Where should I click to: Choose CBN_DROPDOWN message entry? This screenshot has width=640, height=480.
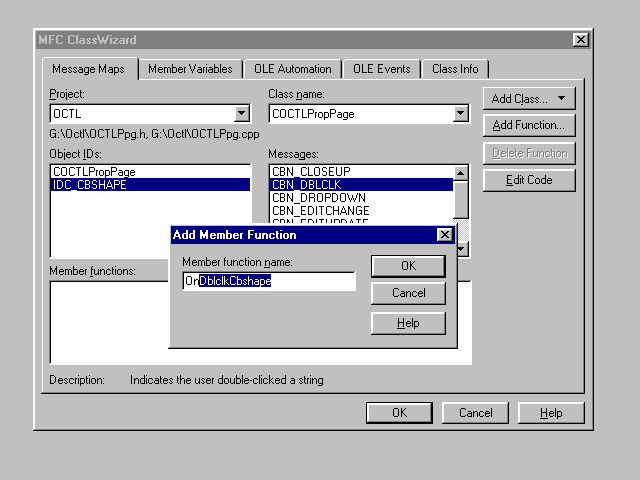pyautogui.click(x=318, y=198)
